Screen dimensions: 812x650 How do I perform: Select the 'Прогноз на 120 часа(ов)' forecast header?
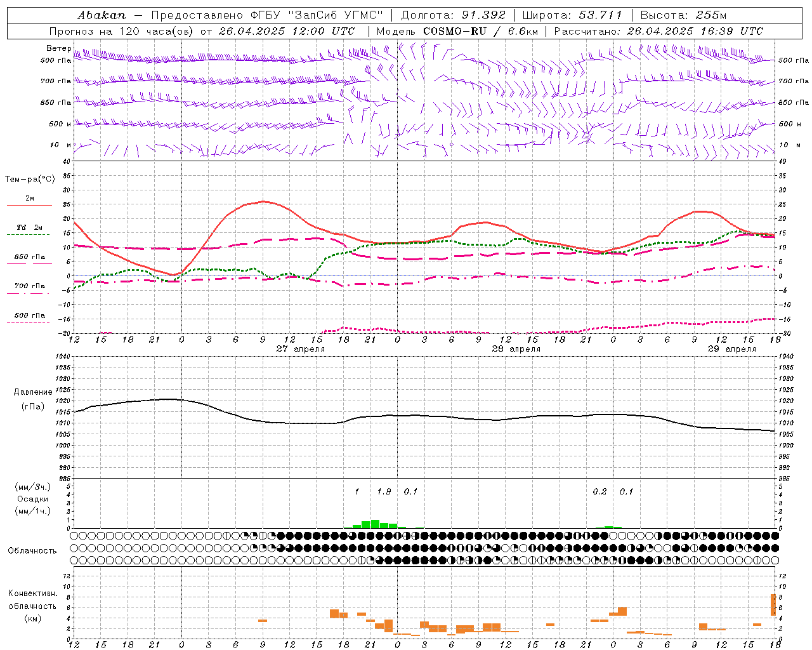tap(122, 31)
